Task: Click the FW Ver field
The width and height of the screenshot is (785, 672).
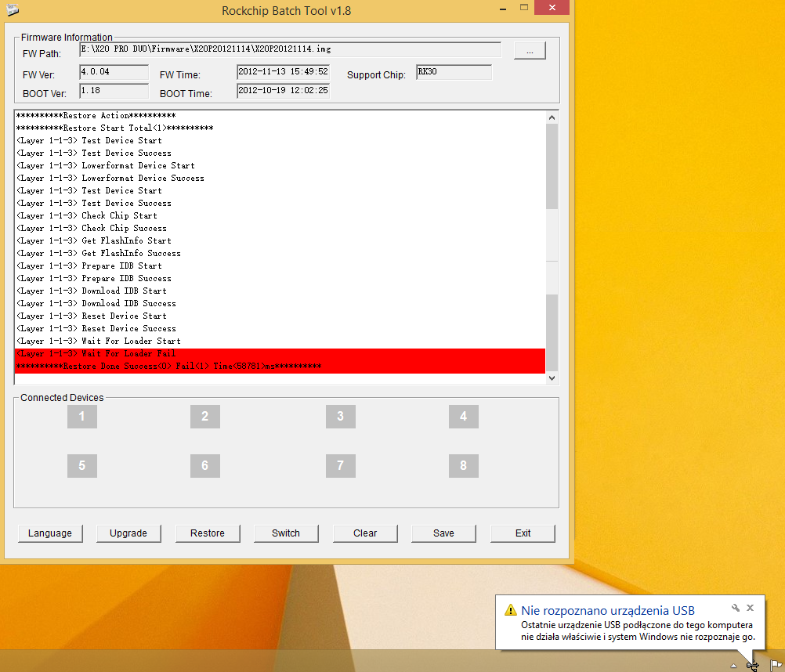Action: pyautogui.click(x=114, y=72)
